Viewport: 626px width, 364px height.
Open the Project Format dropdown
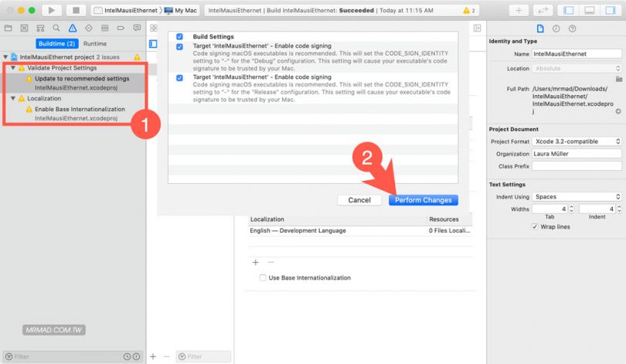coord(577,141)
